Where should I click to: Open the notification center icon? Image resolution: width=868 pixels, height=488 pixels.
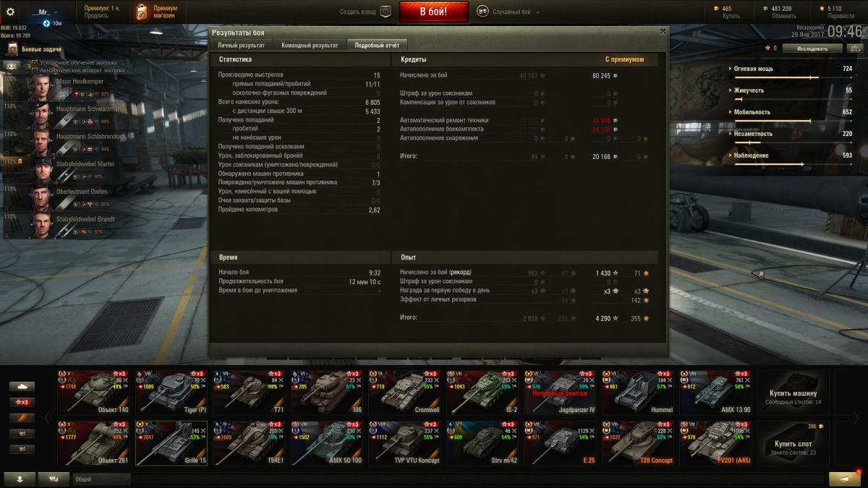click(845, 479)
